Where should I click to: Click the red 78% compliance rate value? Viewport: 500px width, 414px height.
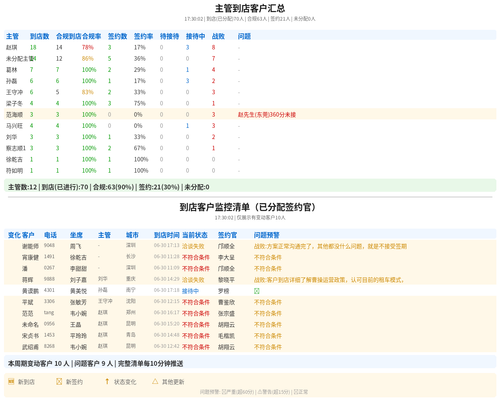88,47
